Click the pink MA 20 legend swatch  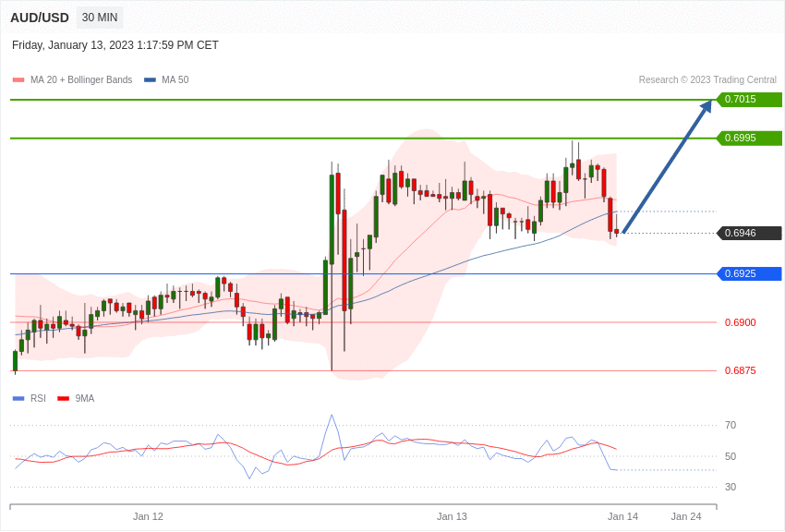click(18, 79)
